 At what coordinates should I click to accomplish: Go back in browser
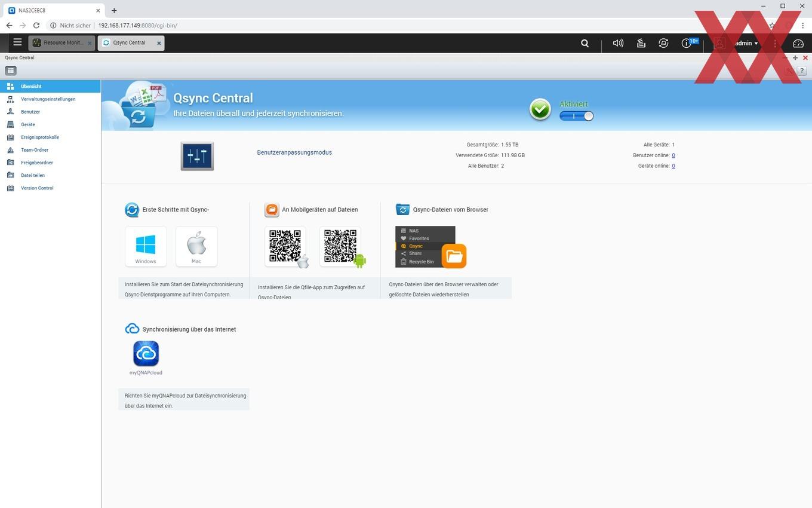click(x=9, y=26)
